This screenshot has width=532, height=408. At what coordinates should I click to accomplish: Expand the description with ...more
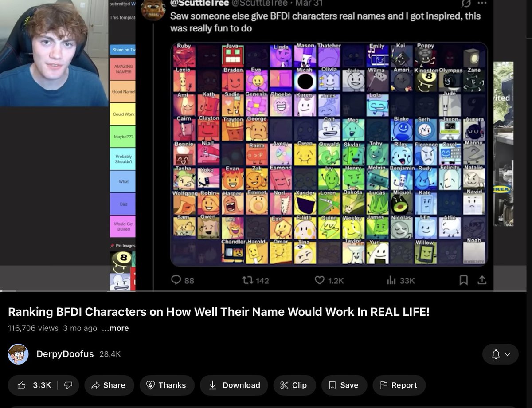tap(115, 328)
